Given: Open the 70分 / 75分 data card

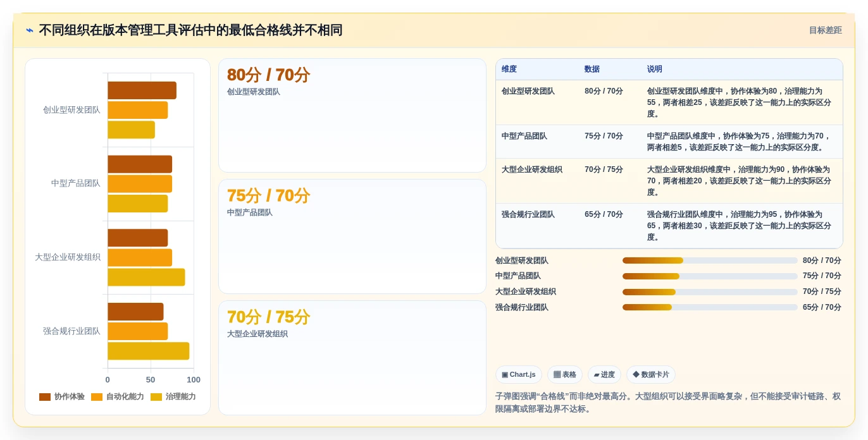Looking at the screenshot, I should point(352,358).
